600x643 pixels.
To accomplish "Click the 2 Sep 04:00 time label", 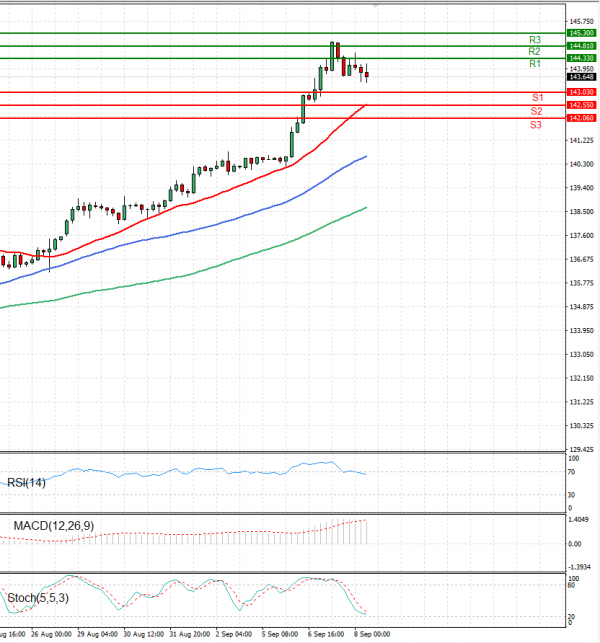I will tap(233, 634).
